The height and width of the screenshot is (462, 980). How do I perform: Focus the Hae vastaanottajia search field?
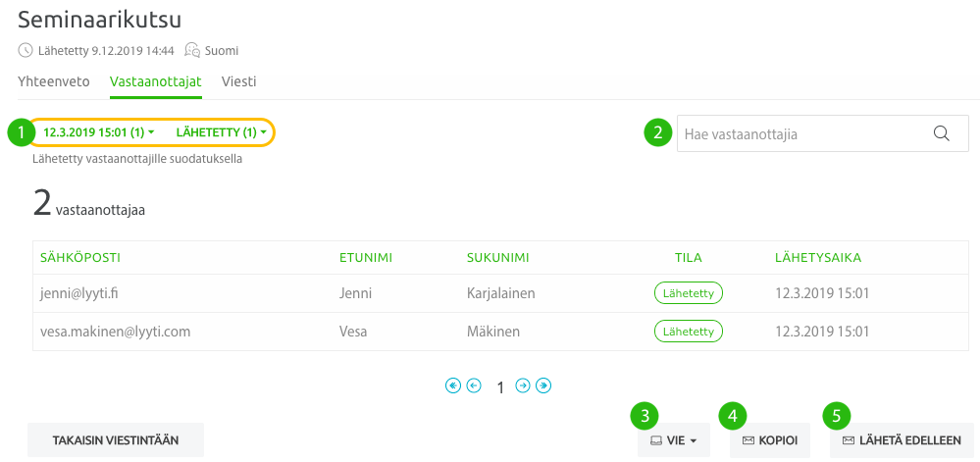point(822,133)
